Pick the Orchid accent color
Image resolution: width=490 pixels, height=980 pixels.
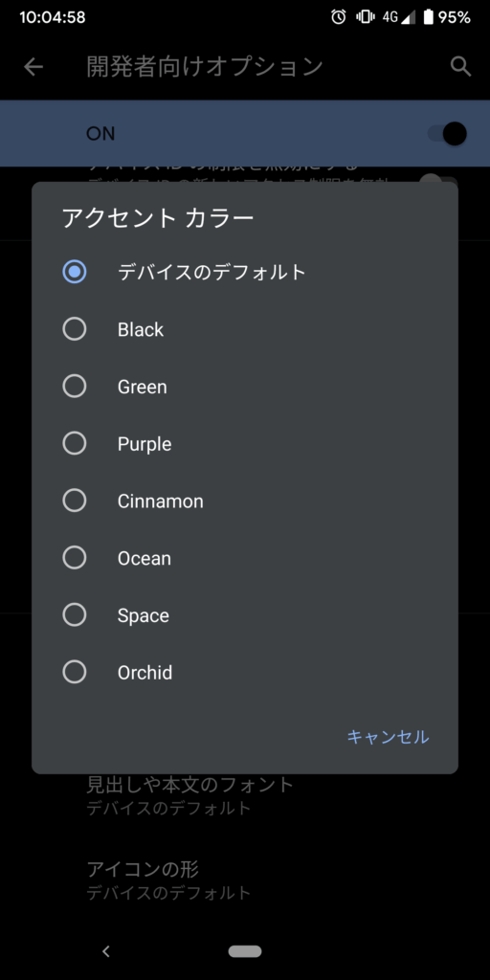pos(245,673)
